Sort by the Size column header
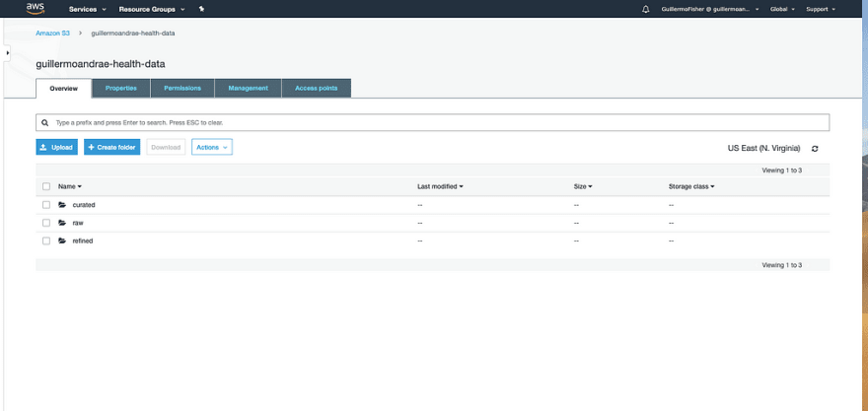 [x=583, y=186]
